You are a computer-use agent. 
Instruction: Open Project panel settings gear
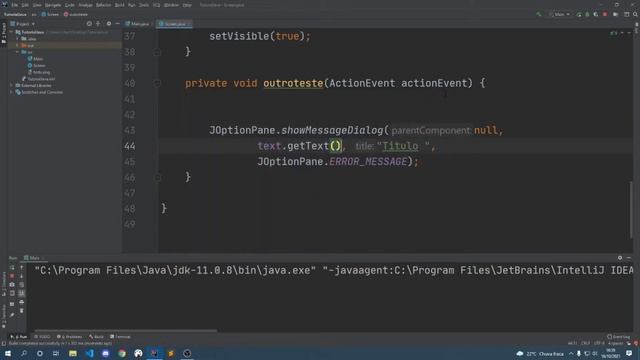[109, 24]
